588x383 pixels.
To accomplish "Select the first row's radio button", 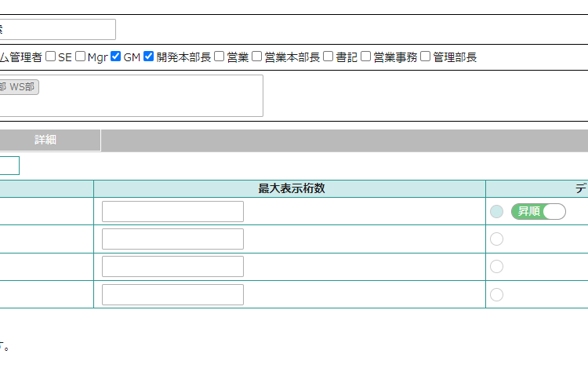I will point(497,211).
